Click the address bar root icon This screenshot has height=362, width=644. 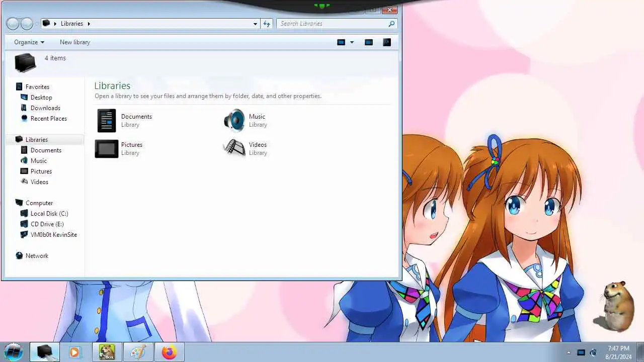pos(46,23)
